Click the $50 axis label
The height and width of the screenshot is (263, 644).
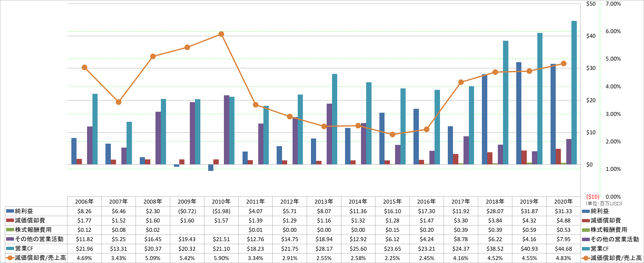coord(591,4)
